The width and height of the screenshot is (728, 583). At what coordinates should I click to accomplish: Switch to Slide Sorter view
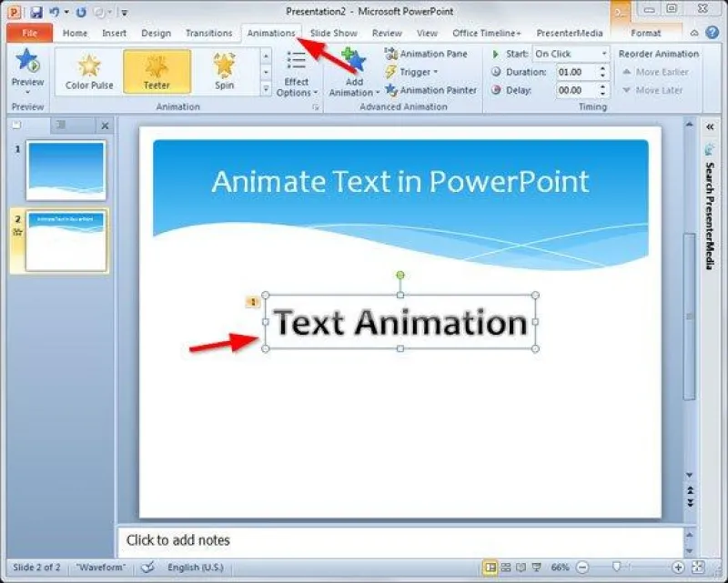click(x=506, y=568)
